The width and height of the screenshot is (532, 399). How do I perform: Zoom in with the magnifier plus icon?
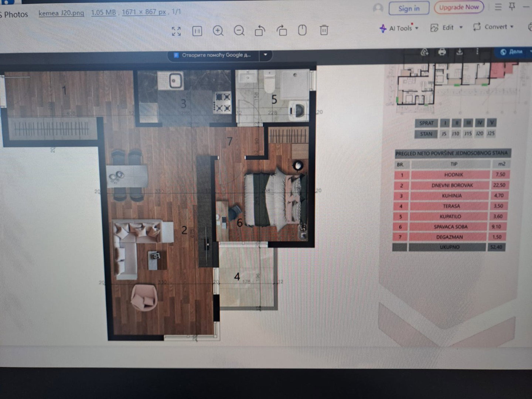click(218, 31)
